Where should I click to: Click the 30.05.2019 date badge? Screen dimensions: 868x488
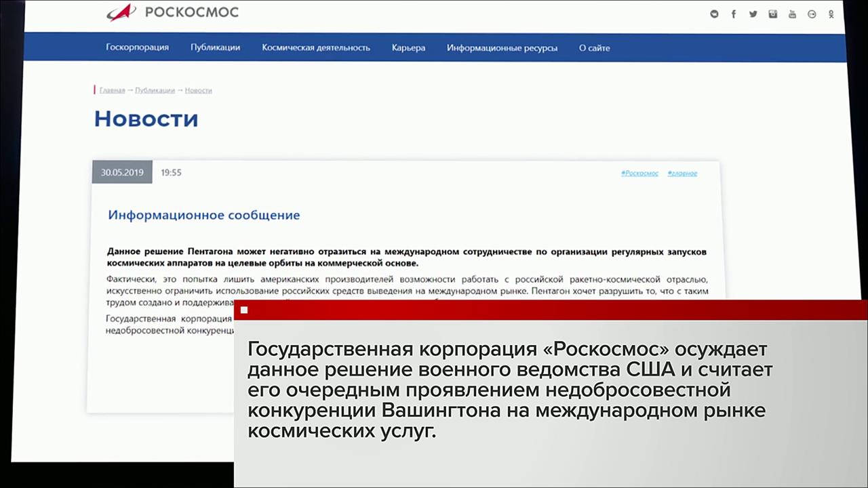tap(122, 172)
